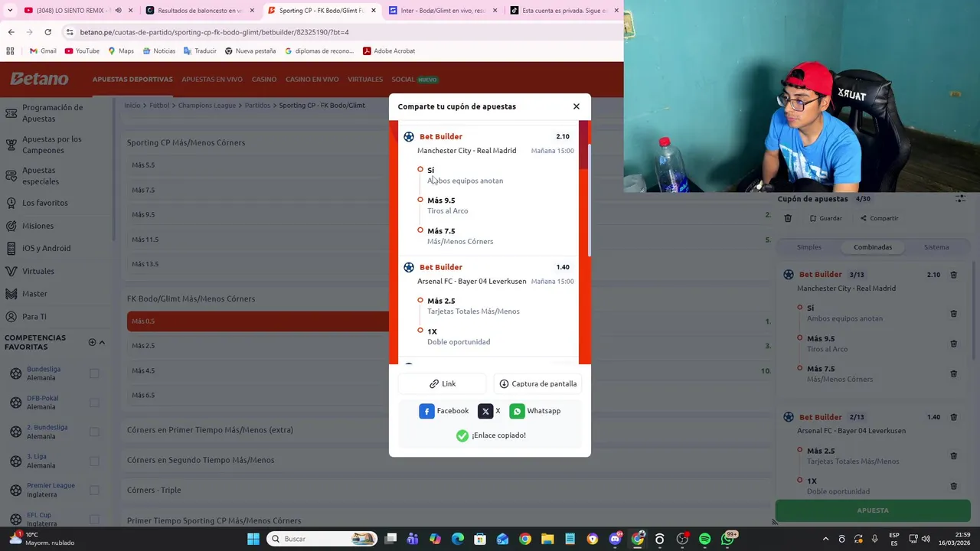This screenshot has height=551, width=980.
Task: Share coupon via Facebook
Action: (x=444, y=411)
